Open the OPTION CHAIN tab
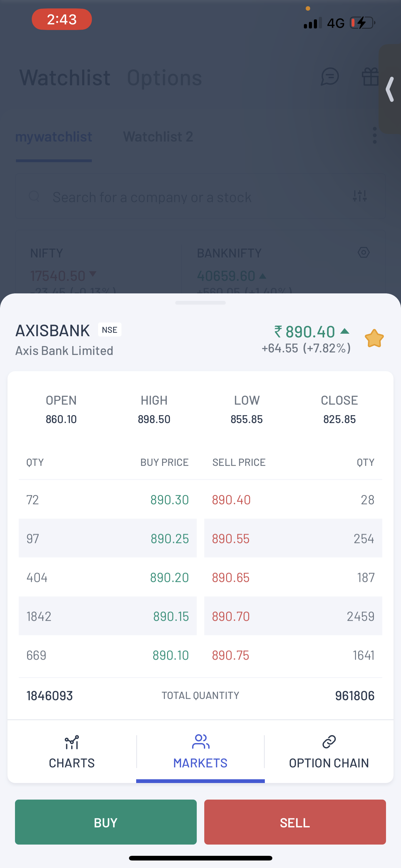401x868 pixels. [x=329, y=752]
